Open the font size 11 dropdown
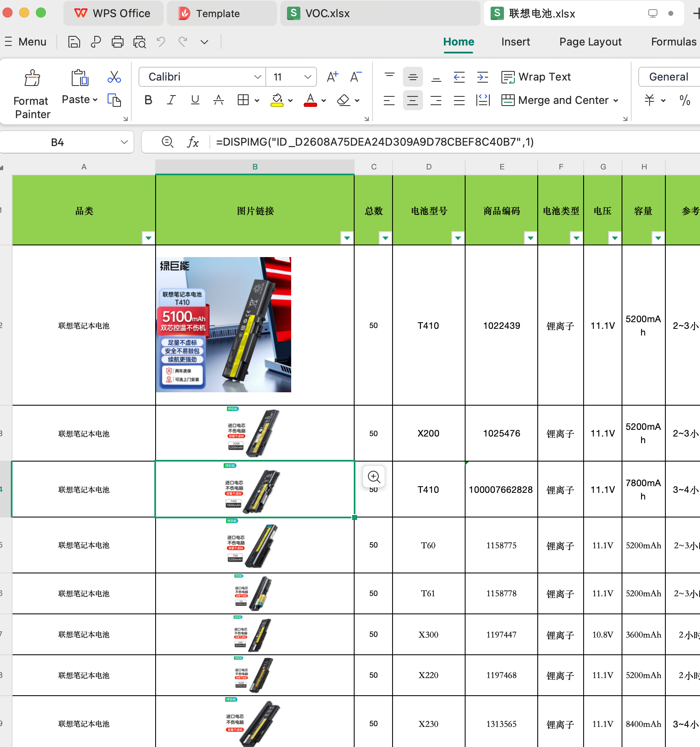Screen dimensions: 700x747 pos(308,77)
